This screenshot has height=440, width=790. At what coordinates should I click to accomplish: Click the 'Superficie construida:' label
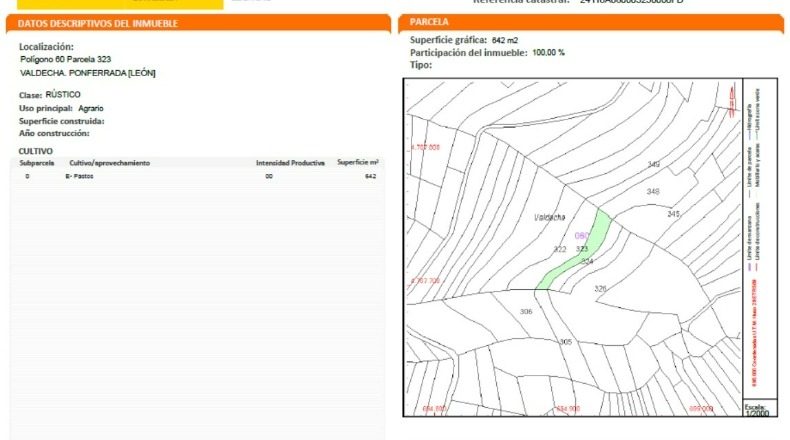click(61, 121)
